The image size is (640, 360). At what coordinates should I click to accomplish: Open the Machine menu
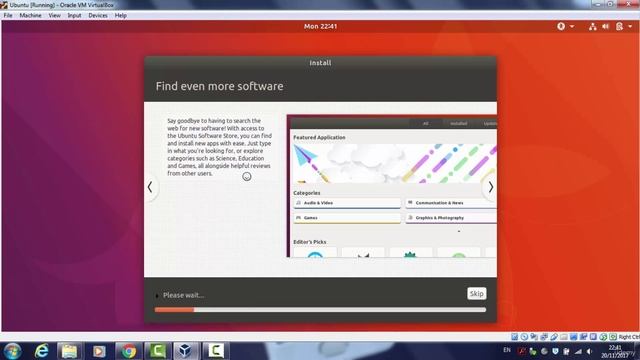pyautogui.click(x=30, y=16)
